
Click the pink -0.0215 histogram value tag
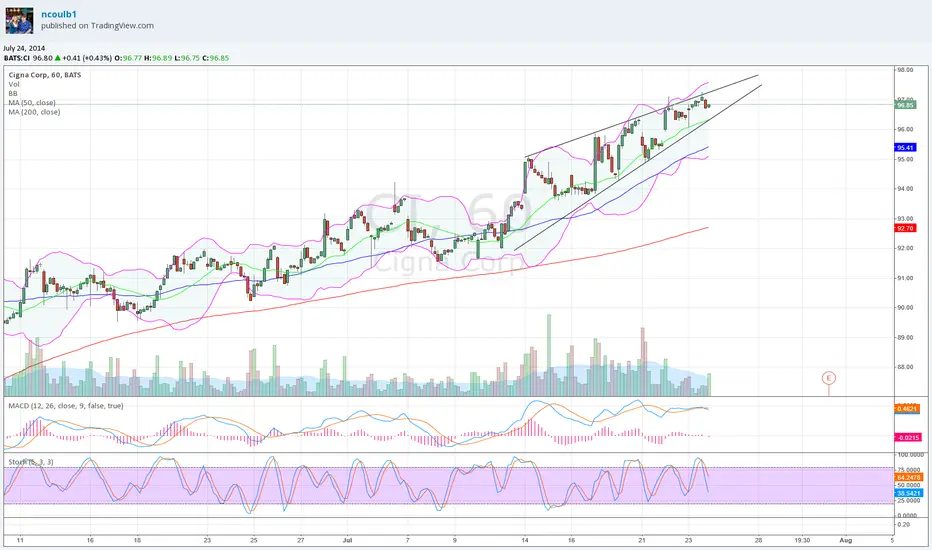pos(908,438)
